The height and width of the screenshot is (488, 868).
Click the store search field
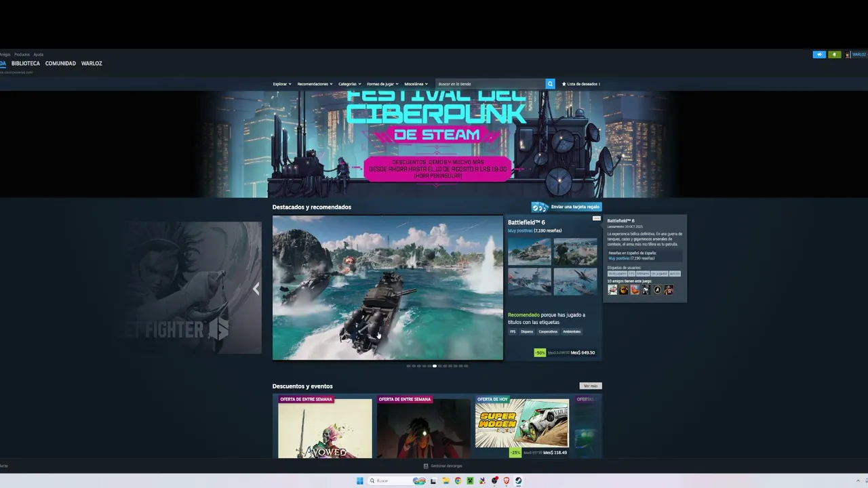pos(490,84)
